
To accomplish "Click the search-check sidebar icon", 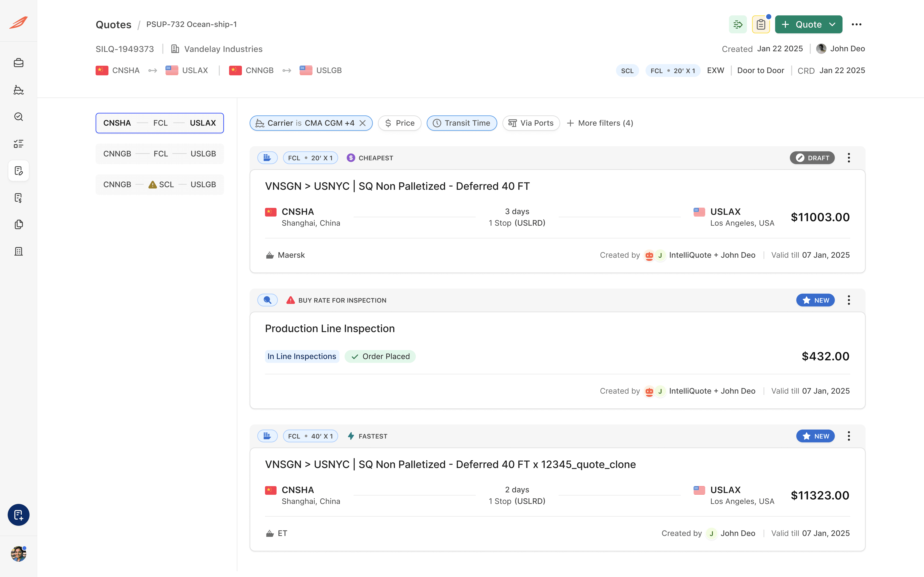I will click(18, 117).
